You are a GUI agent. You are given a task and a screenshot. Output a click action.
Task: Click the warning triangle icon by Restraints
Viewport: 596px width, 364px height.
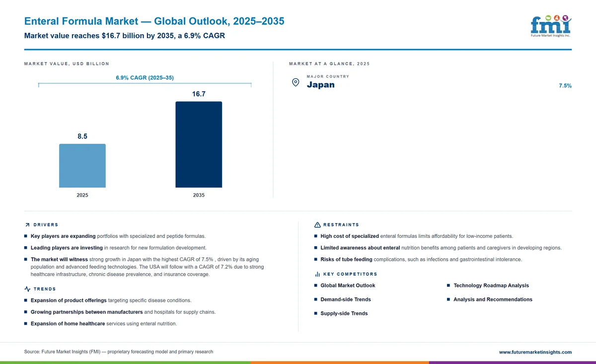[317, 225]
